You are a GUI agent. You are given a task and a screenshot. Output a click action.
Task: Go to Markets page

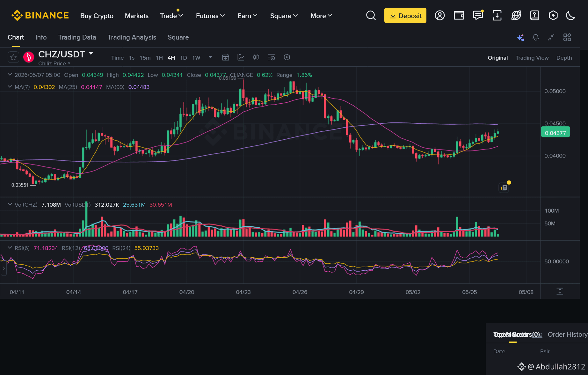137,16
